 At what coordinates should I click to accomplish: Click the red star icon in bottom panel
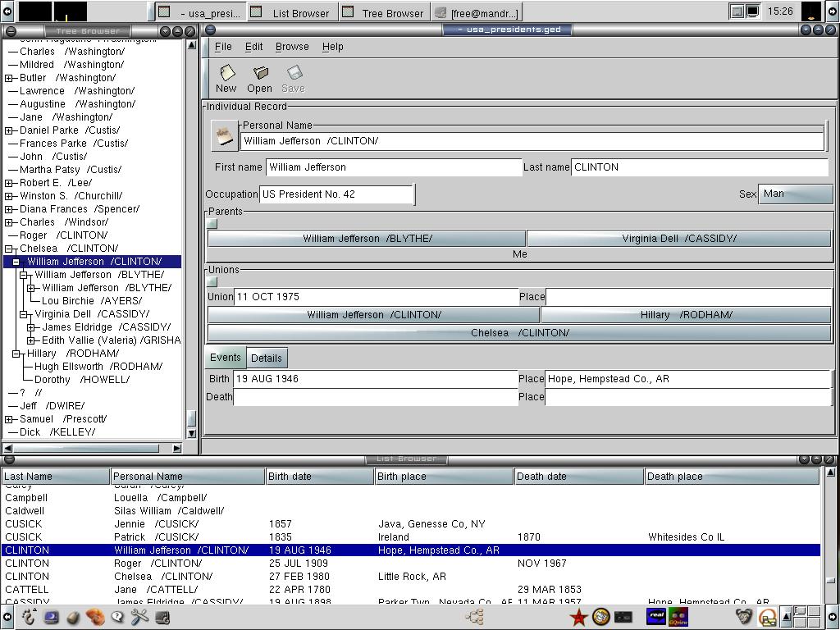click(x=578, y=618)
